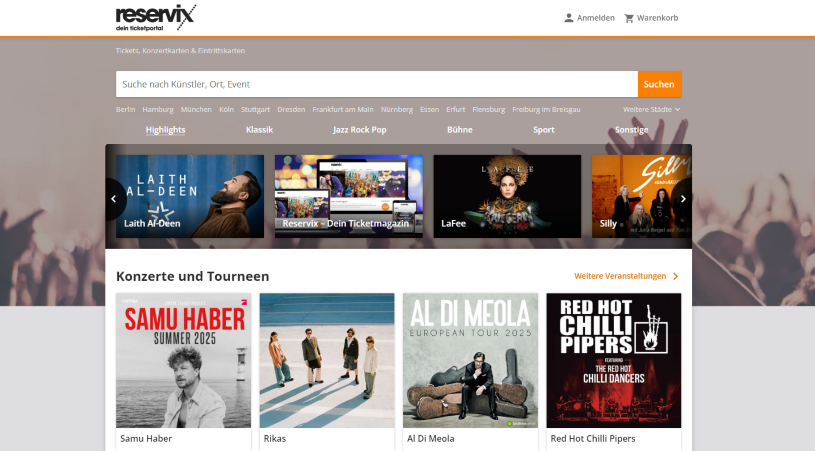Choose Frankfurt am Main city link
Screen dimensions: 815x451
coord(342,109)
